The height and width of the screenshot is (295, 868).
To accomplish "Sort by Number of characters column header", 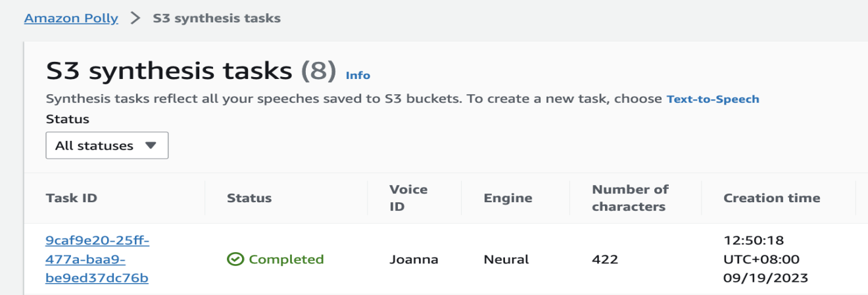I will tap(630, 198).
